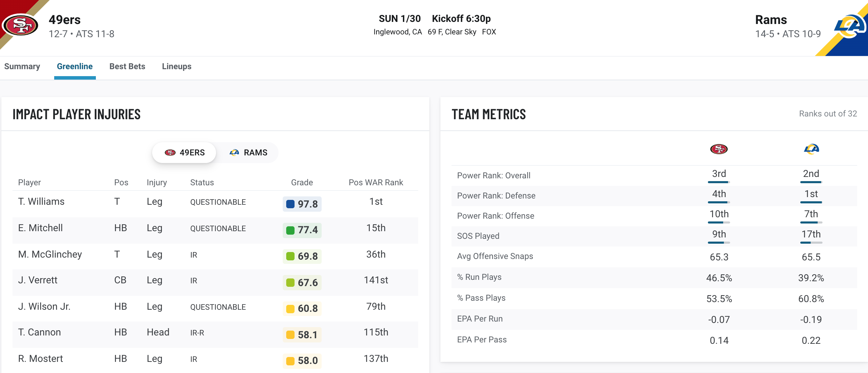This screenshot has width=868, height=373.
Task: Click the Pos WAR Rank column header
Action: (x=376, y=183)
